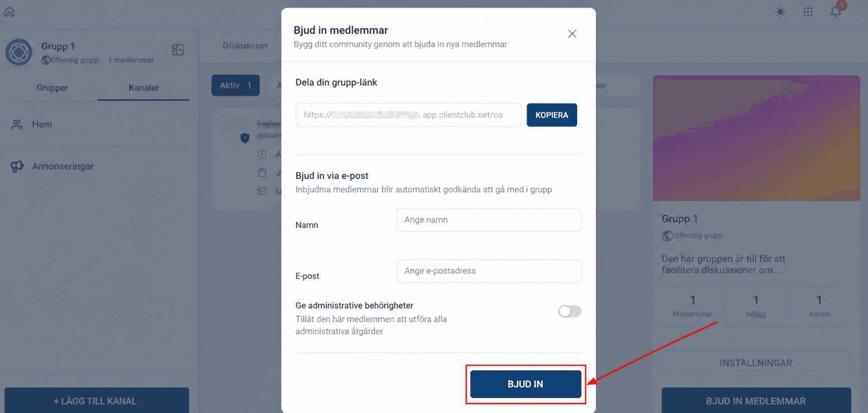Click the BJUD IN button
Viewport: 868px width, 413px height.
tap(526, 384)
